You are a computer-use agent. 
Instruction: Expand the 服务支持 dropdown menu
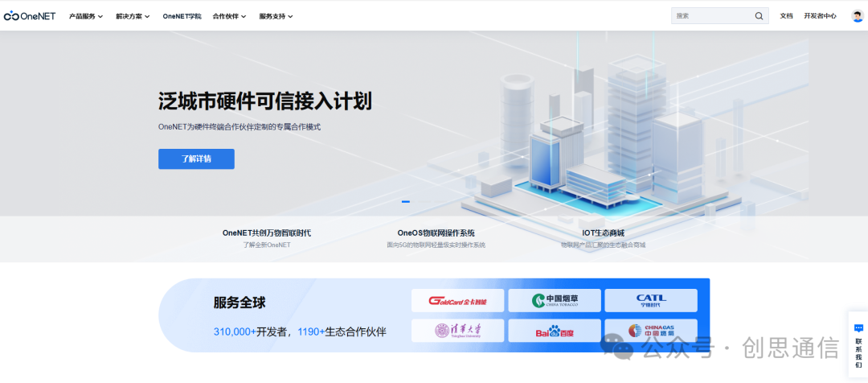point(276,16)
